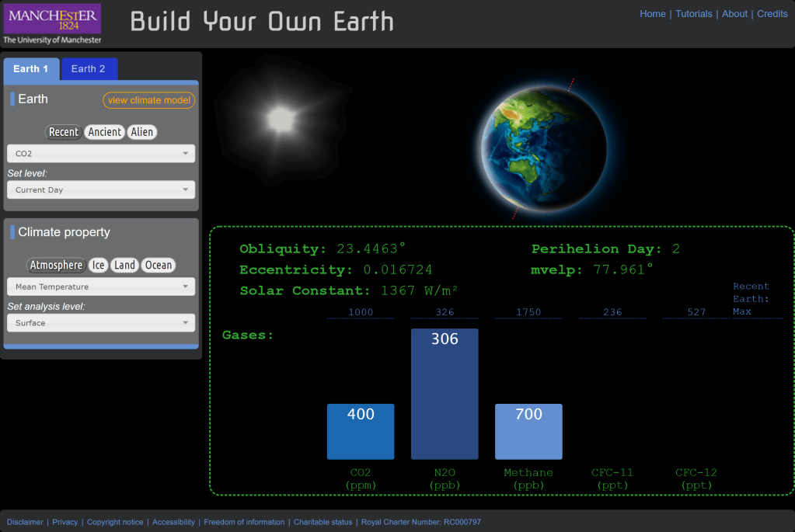Expand the Surface analysis level dropdown
This screenshot has width=795, height=532.
(101, 323)
